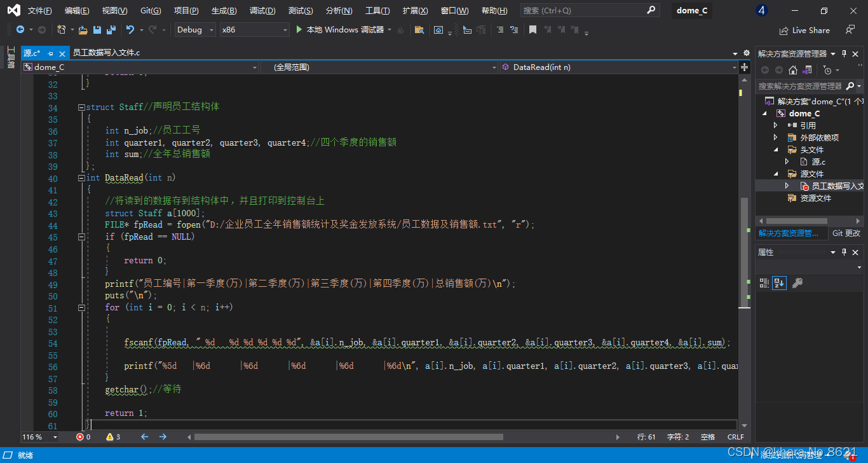Select 源.c file in Solution Explorer
The height and width of the screenshot is (463, 868).
click(818, 162)
